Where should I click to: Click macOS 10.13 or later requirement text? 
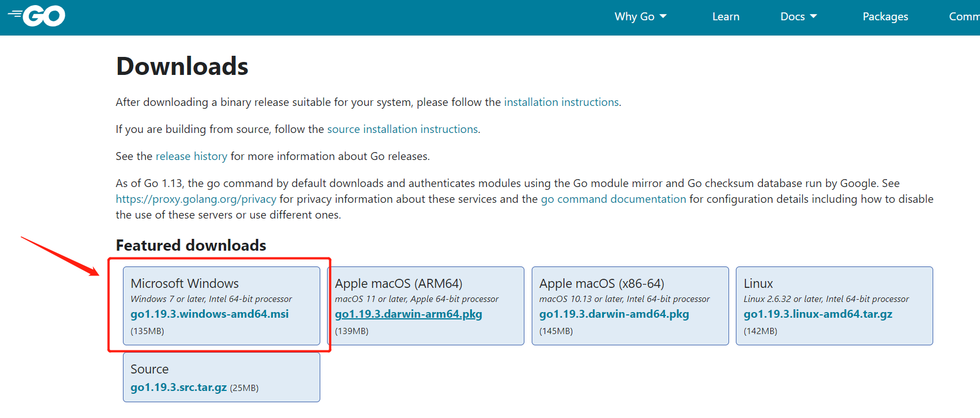625,299
